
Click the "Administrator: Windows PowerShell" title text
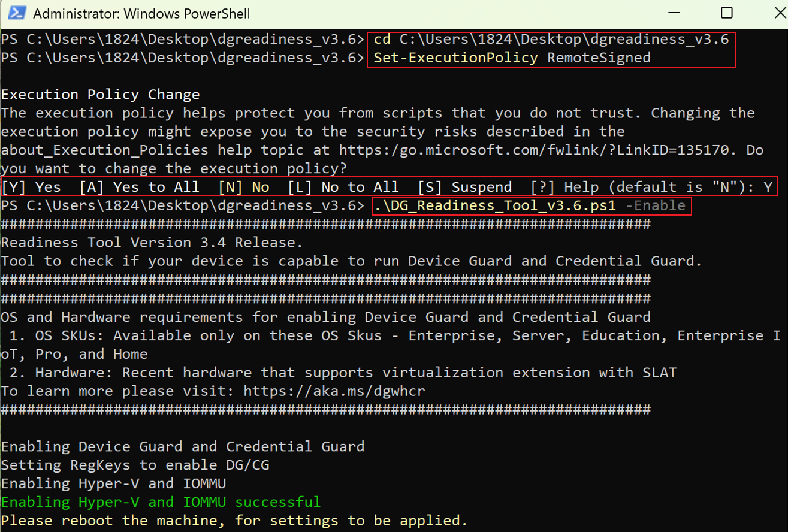click(x=142, y=13)
